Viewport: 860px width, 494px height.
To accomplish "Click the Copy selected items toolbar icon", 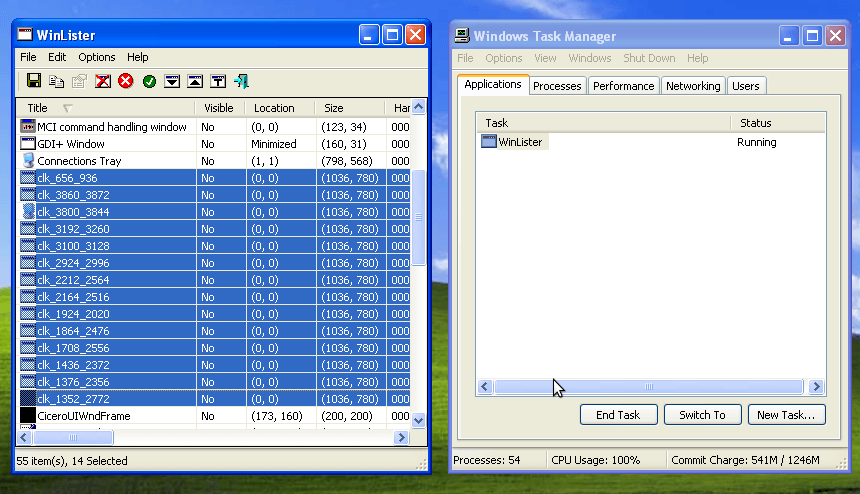I will pyautogui.click(x=56, y=81).
